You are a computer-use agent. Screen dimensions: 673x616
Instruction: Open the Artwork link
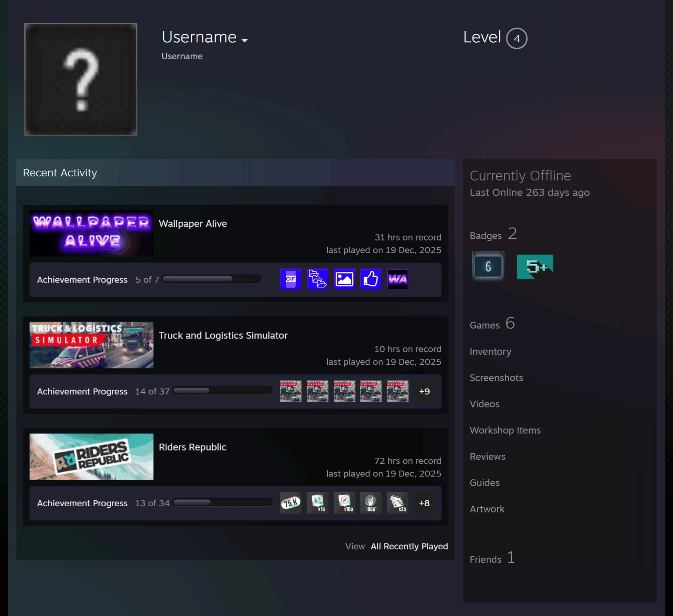click(x=487, y=509)
